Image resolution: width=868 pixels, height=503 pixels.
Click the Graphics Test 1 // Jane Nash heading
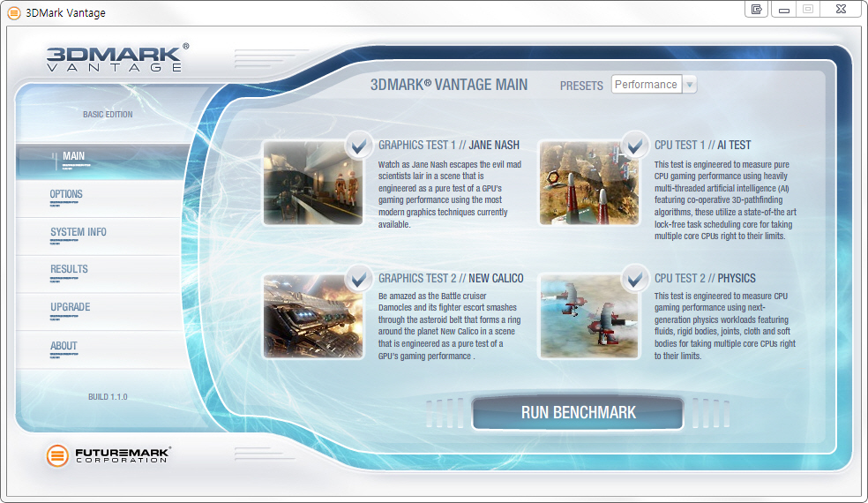(449, 145)
